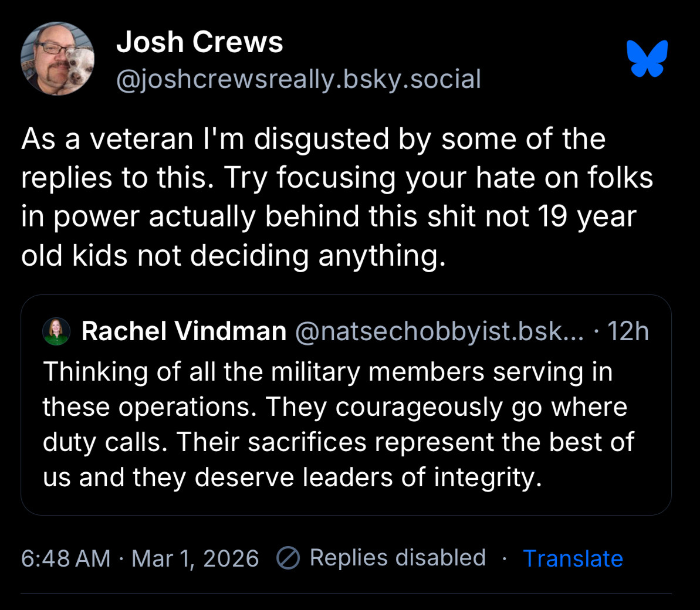Open Josh Crews' profile picture
The image size is (700, 610).
pyautogui.click(x=58, y=59)
